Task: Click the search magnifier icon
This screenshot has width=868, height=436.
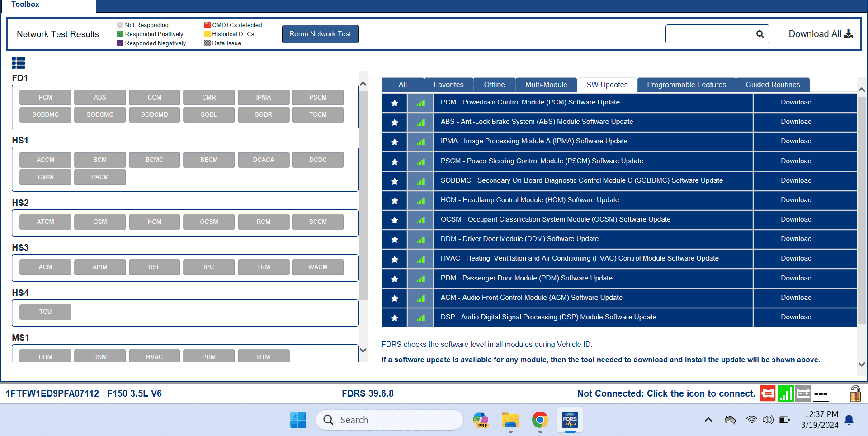Action: 760,34
